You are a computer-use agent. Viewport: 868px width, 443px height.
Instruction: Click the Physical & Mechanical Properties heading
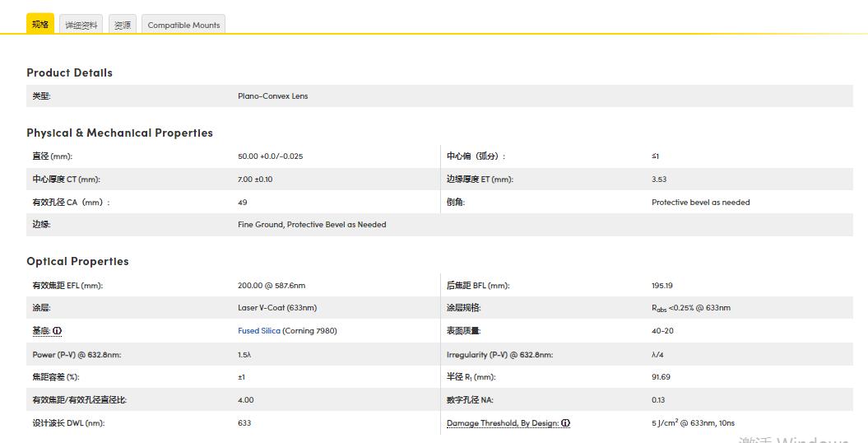tap(119, 133)
